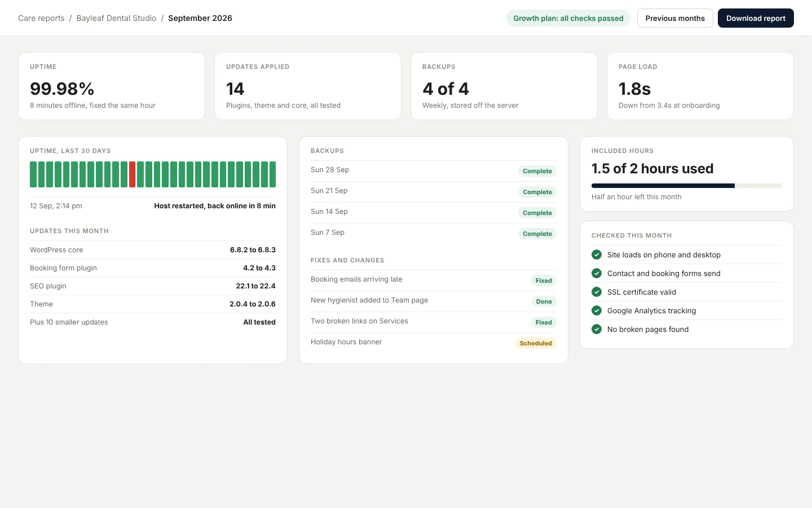Click the 4.2 to 4.3 Booking form version
The height and width of the screenshot is (508, 812).
[259, 268]
